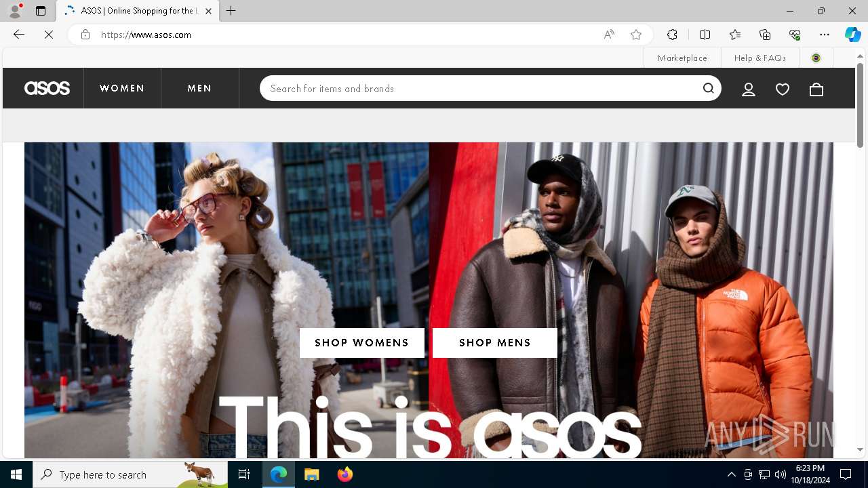Click the SHOP MENS button
Screen dimensions: 868x488
(x=495, y=343)
